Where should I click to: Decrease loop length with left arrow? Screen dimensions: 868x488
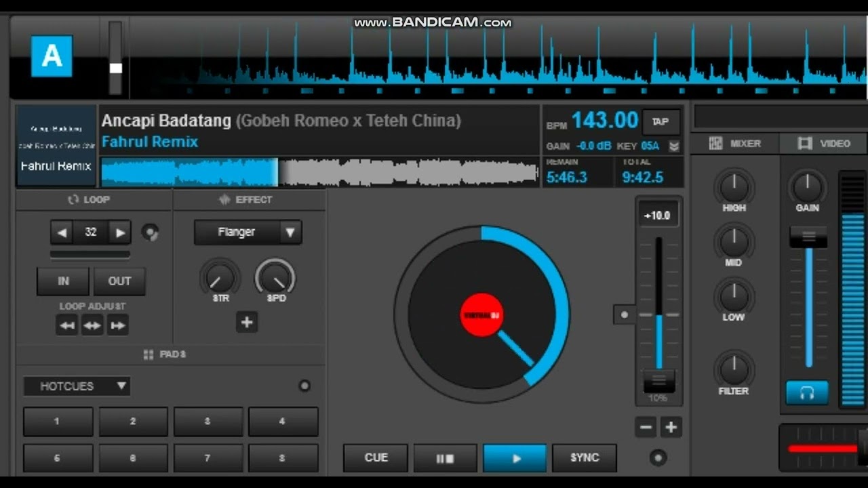coord(62,232)
